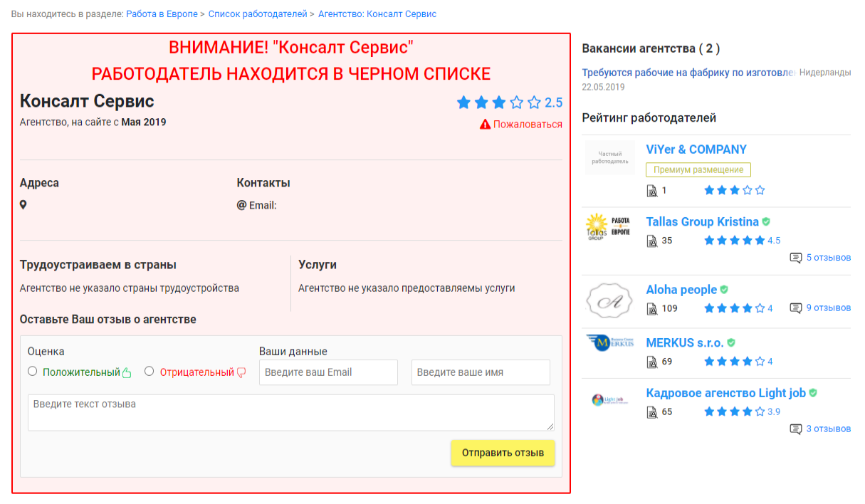Screen dimensions: 865x504
Task: Open the Премиум размещение badge
Action: click(x=698, y=170)
